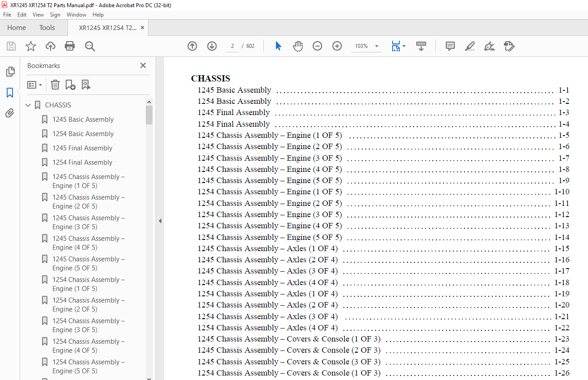Open the Edit menu

22,15
